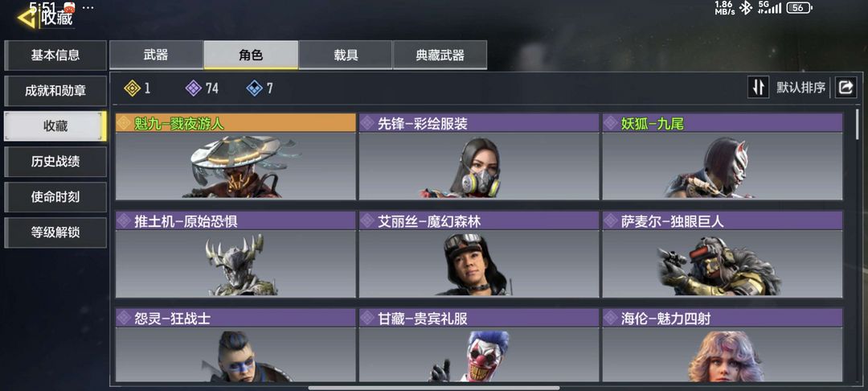
Task: Click the three dots in status bar
Action: pos(88,8)
